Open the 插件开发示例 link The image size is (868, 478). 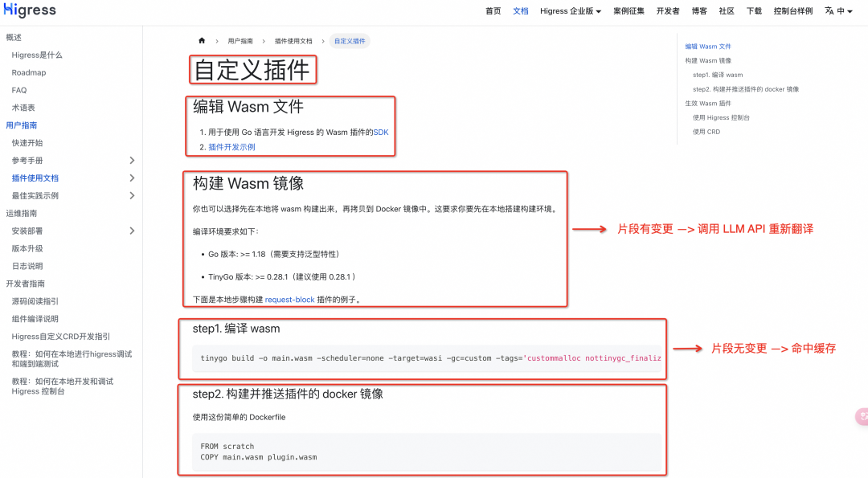coord(231,147)
